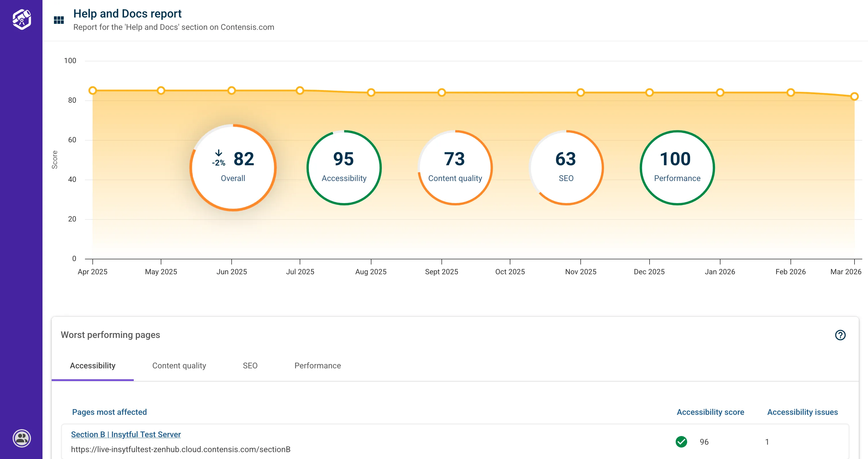Switch to the Accessibility tab

tap(93, 366)
